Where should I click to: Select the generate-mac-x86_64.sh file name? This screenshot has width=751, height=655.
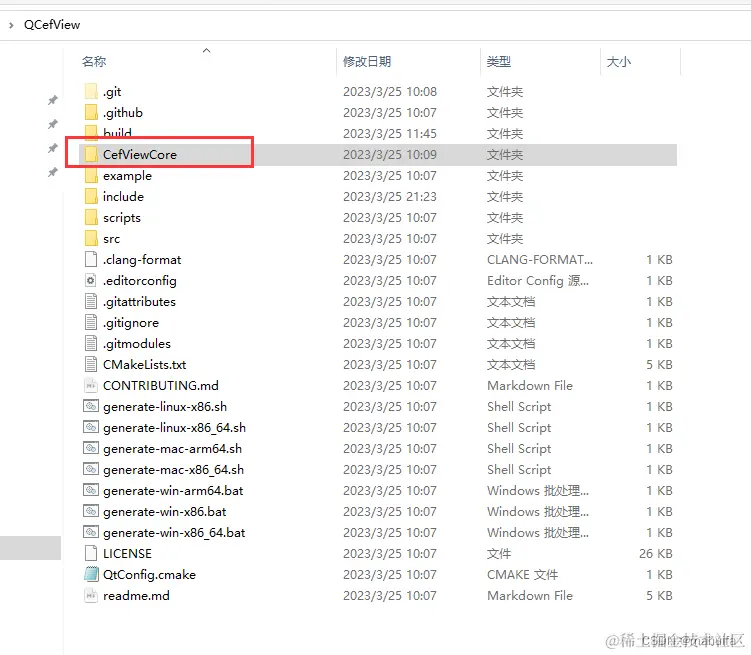pyautogui.click(x=173, y=470)
